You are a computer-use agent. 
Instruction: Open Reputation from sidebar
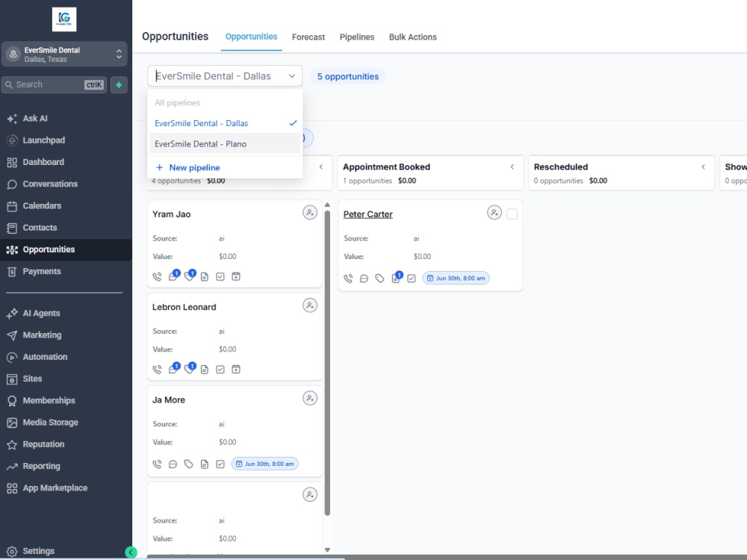coord(43,444)
